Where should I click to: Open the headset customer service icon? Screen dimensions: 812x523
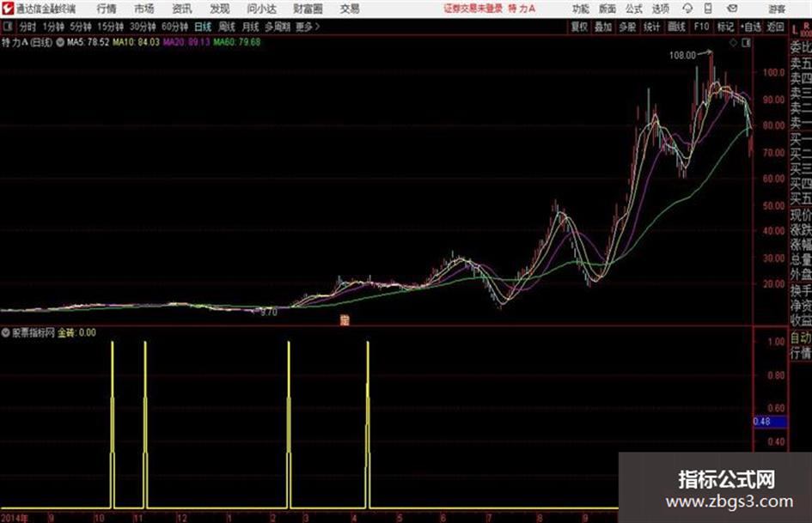(687, 9)
